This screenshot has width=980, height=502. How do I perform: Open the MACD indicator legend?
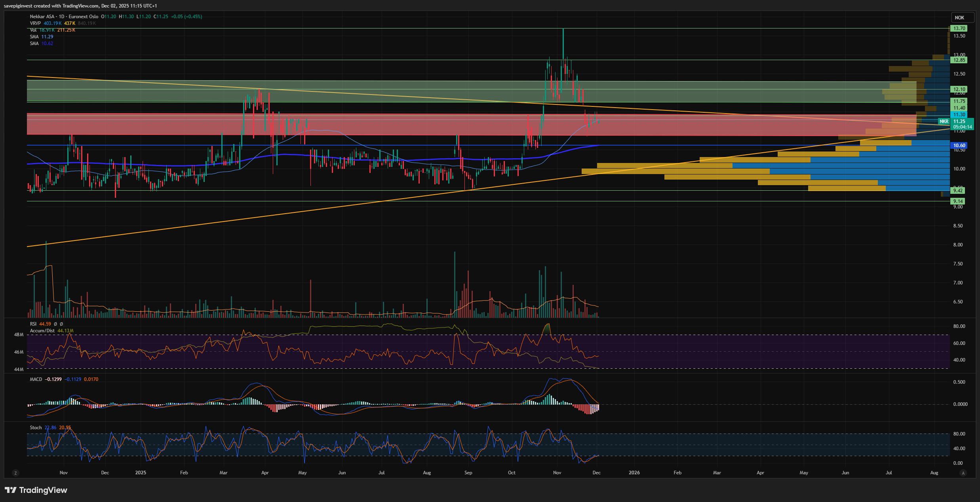[x=36, y=379]
